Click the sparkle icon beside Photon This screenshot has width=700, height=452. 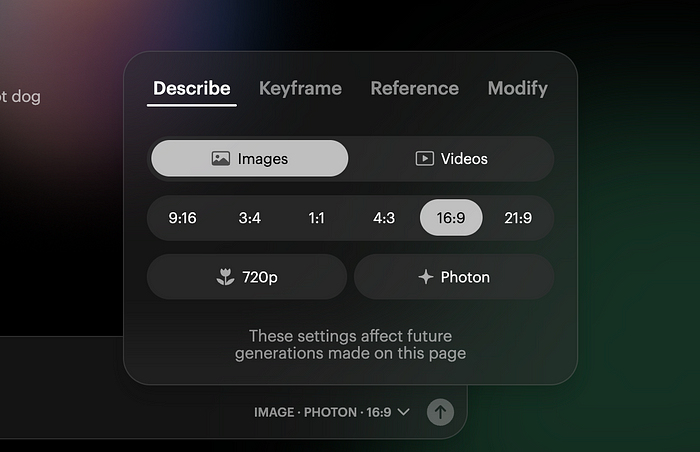pyautogui.click(x=425, y=277)
